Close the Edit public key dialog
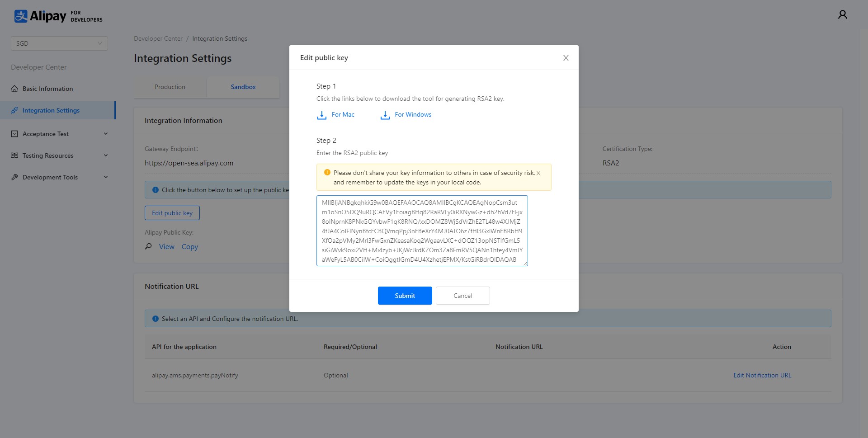 click(x=566, y=58)
